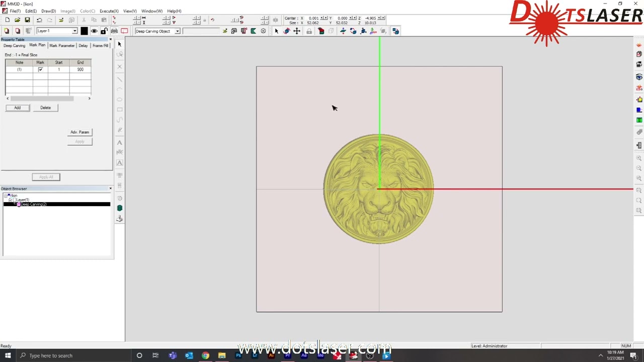The width and height of the screenshot is (644, 362).
Task: Click the Mark Plan table horizontal scrollbar
Action: point(48,99)
